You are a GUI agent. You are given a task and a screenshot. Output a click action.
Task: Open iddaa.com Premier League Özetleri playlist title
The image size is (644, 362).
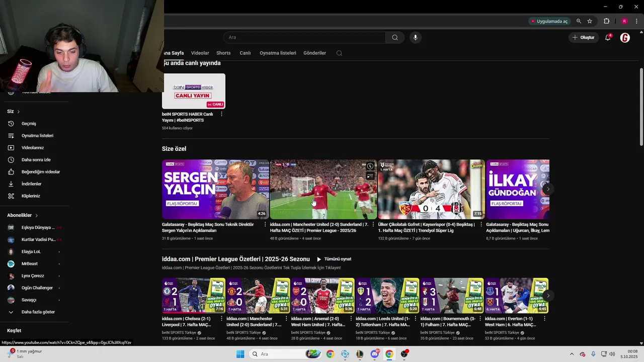point(236,259)
